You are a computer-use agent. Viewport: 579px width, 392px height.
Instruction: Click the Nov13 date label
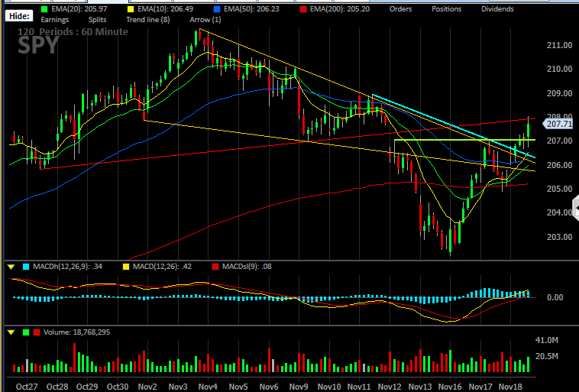420,387
